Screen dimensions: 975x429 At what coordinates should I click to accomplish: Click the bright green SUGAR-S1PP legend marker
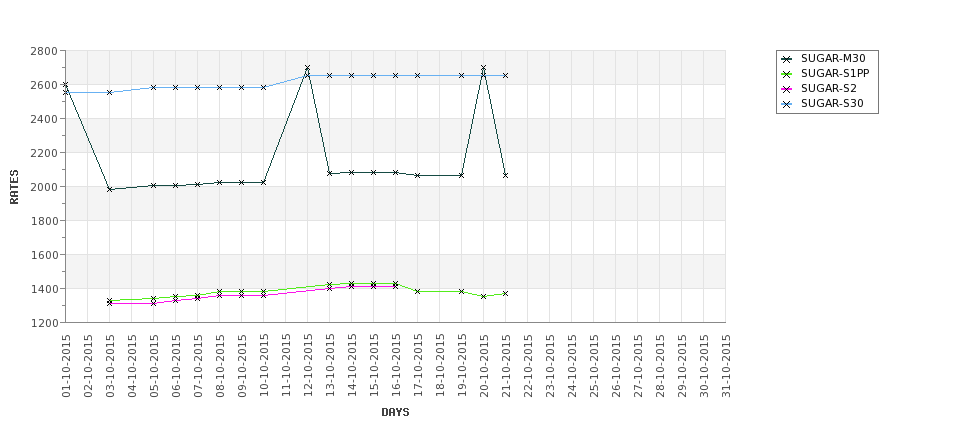787,74
